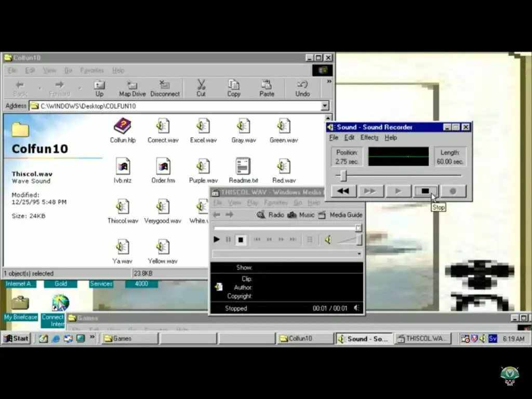Select the Green.wav file icon

click(x=284, y=127)
